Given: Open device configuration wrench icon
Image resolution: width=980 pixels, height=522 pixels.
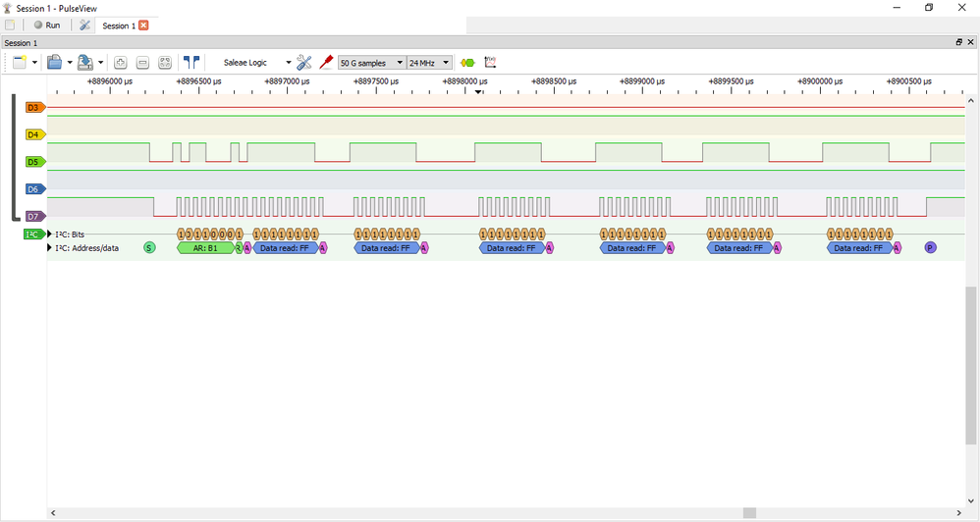Looking at the screenshot, I should coord(303,62).
